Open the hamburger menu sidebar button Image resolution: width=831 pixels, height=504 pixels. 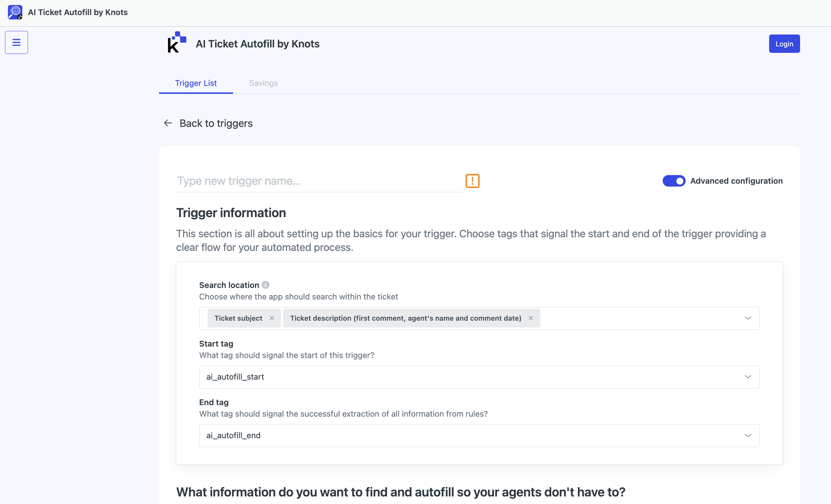click(17, 42)
